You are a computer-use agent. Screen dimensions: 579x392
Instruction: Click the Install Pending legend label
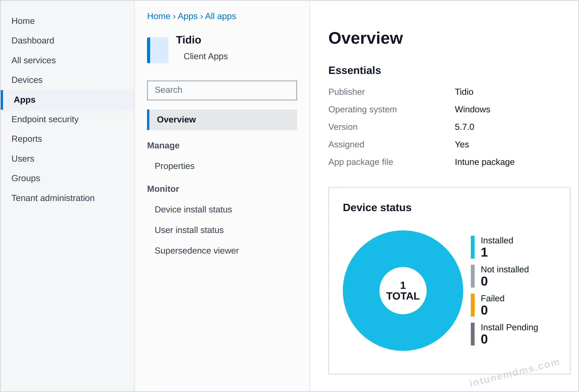pos(509,327)
